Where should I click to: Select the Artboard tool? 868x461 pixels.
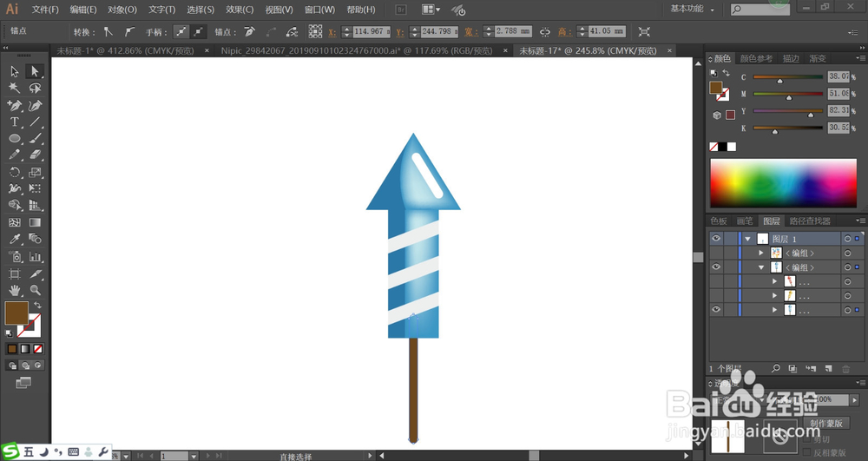tap(15, 273)
